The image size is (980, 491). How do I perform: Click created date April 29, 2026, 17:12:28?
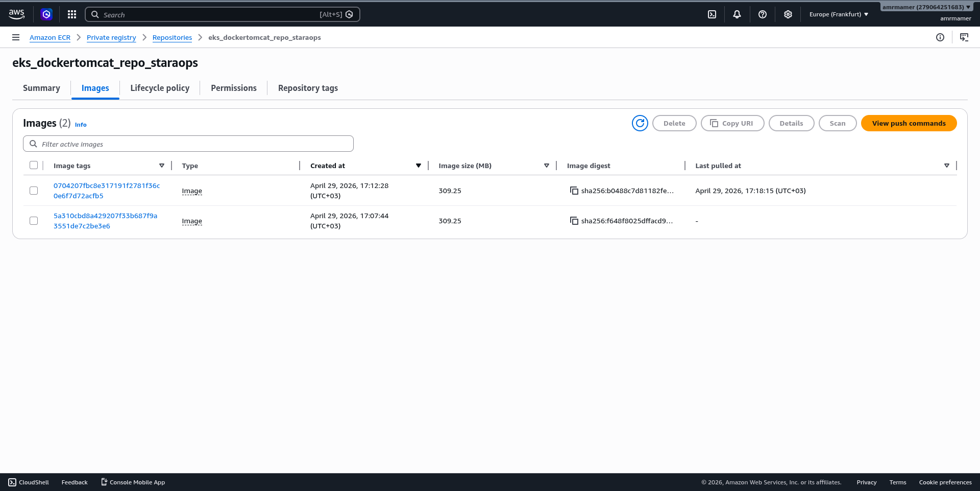(349, 191)
